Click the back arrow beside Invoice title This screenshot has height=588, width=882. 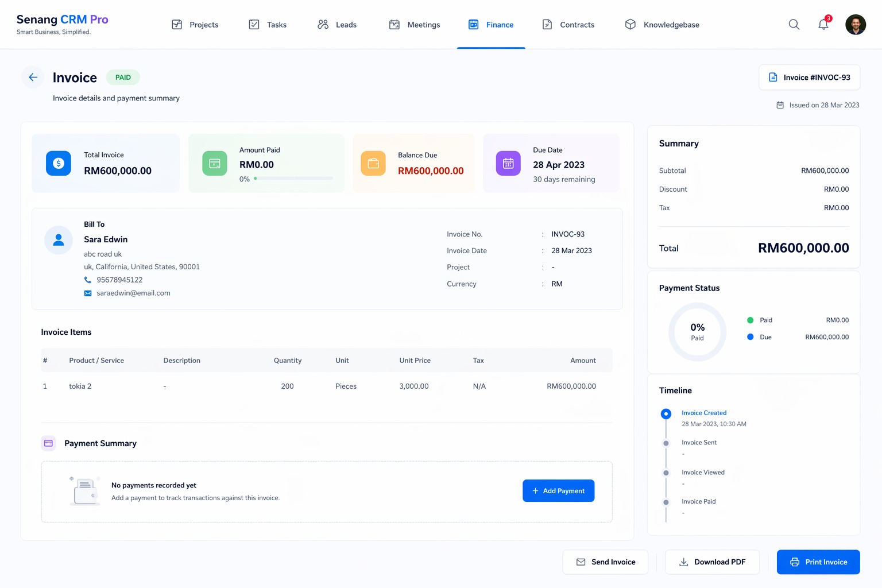pyautogui.click(x=33, y=78)
